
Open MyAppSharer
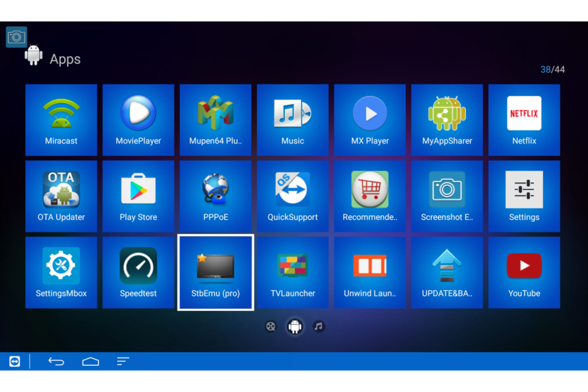click(447, 120)
